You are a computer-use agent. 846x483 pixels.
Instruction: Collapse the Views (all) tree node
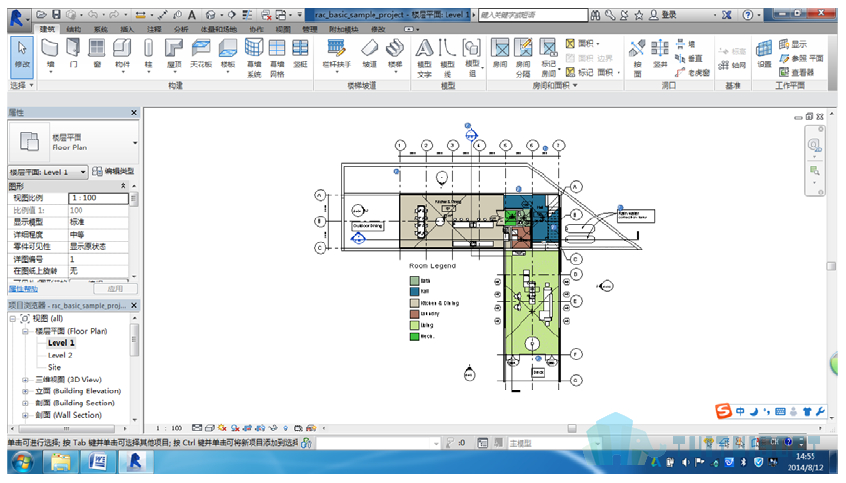click(12, 318)
